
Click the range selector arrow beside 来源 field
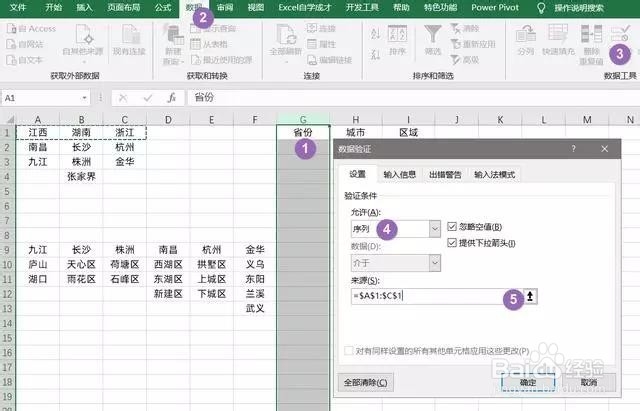[x=530, y=296]
